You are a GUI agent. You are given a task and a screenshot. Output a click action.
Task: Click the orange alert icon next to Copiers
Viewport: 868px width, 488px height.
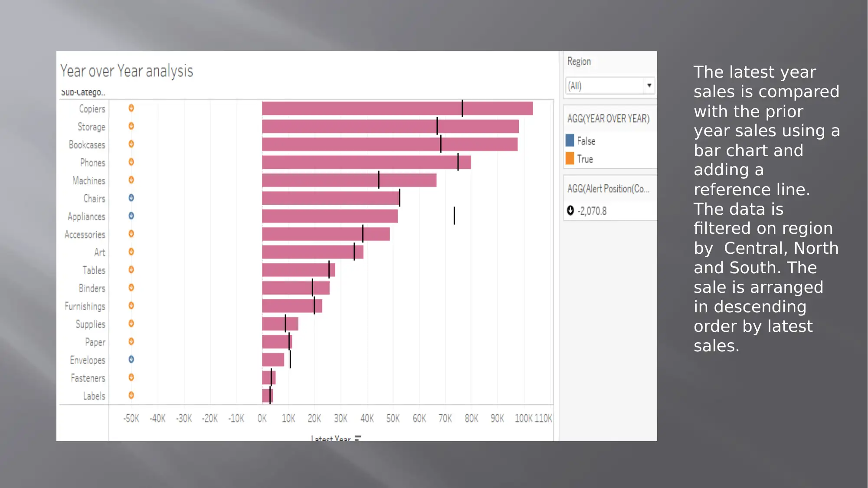click(x=131, y=108)
